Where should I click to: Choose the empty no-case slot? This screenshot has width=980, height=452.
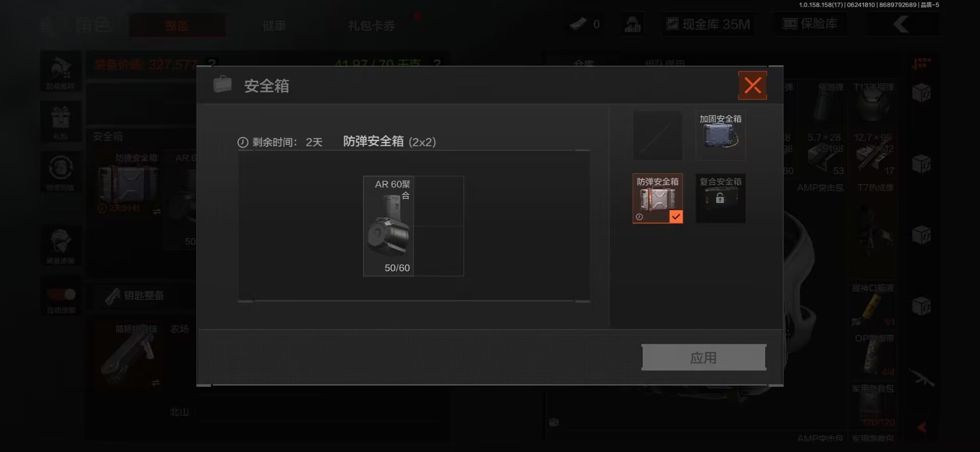pyautogui.click(x=657, y=135)
